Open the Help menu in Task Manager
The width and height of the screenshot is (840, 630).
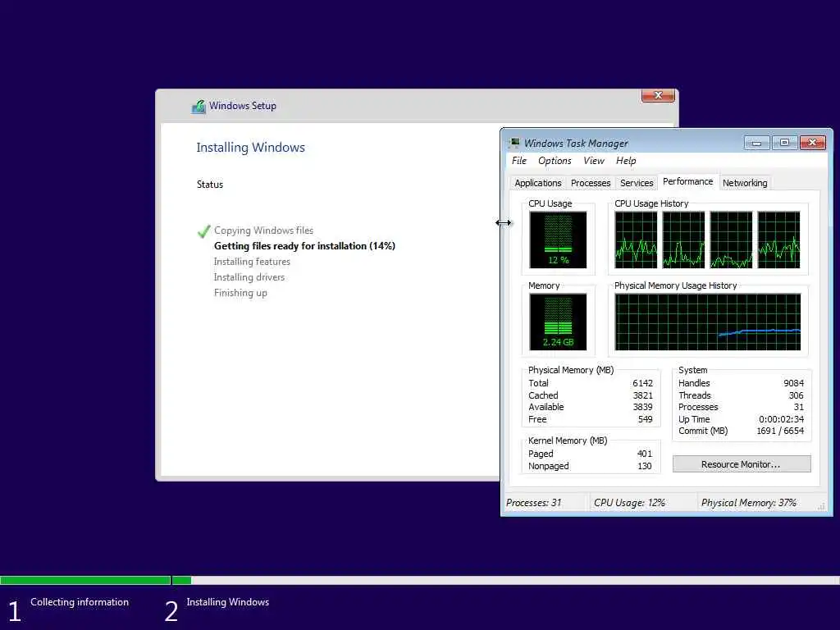pyautogui.click(x=626, y=161)
